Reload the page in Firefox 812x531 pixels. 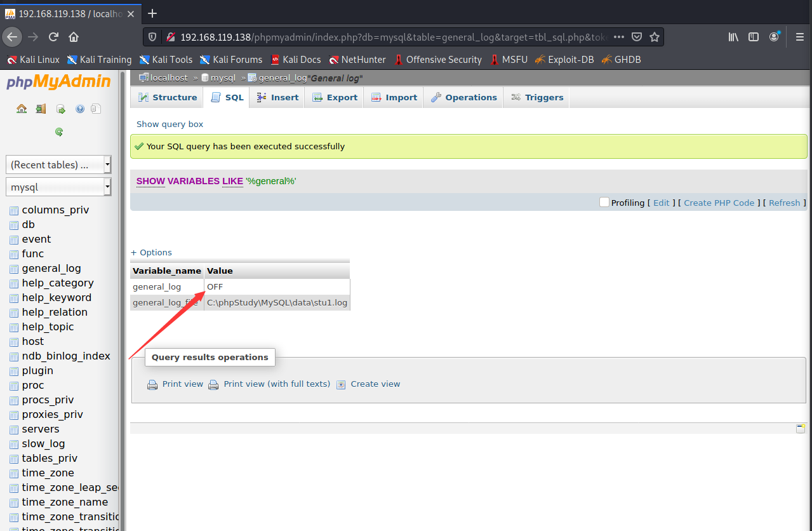click(x=53, y=37)
